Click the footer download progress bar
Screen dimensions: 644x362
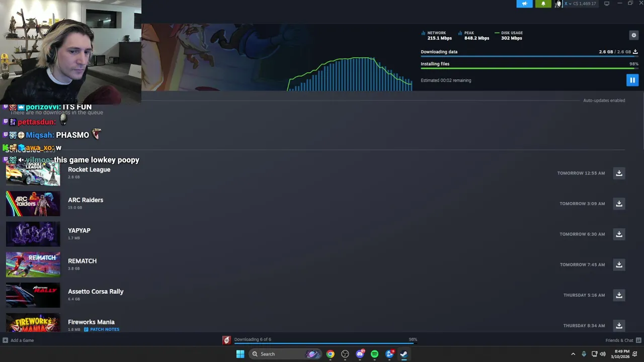coord(326,344)
